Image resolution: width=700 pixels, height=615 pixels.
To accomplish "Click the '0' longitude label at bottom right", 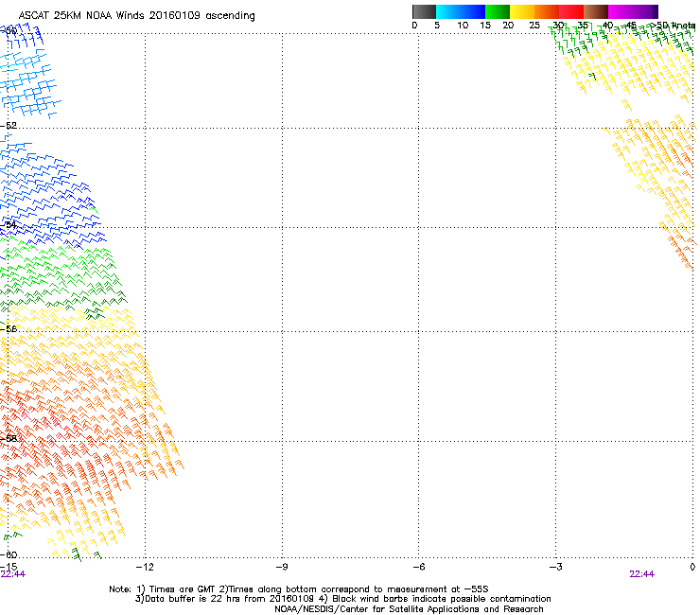I will coord(692,567).
